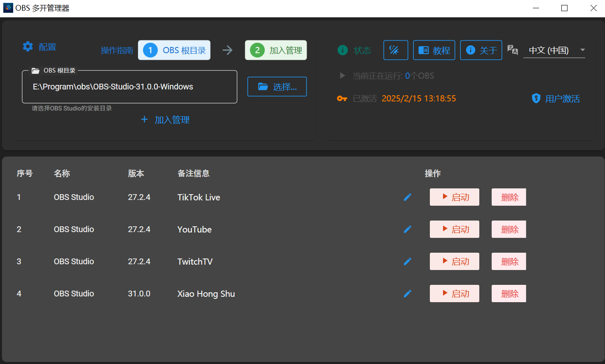Image resolution: width=605 pixels, height=364 pixels.
Task: Click version 27.2.4 in row 1
Action: coord(139,197)
